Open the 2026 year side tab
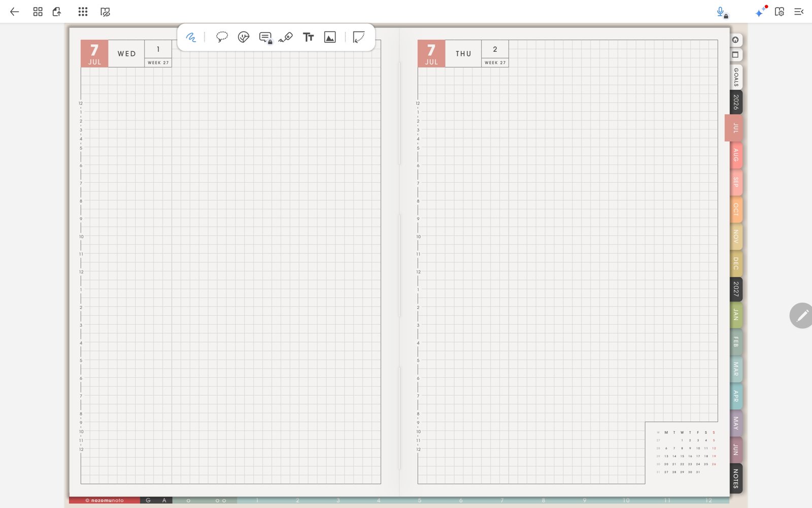 736,103
